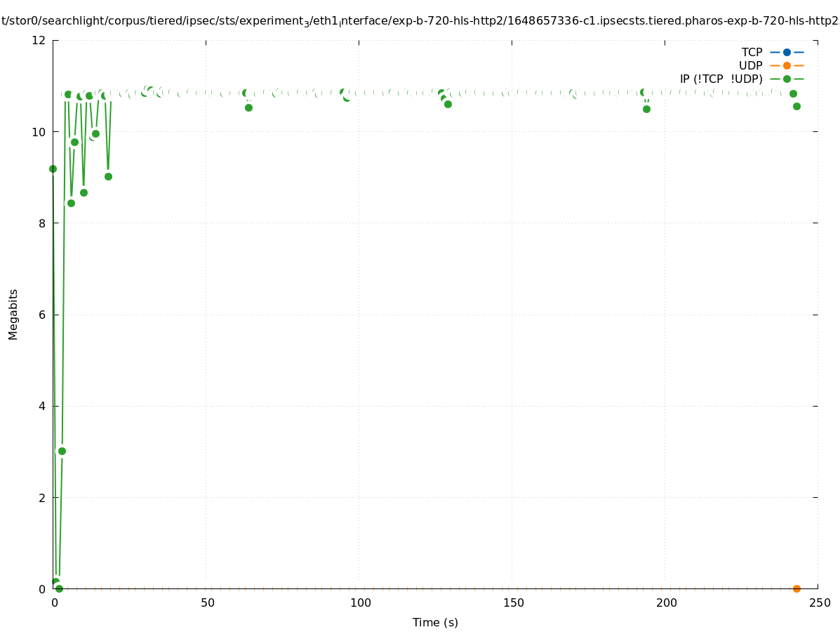The image size is (840, 632).
Task: Select the green point near 8.4 Megabits
Action: coord(71,203)
